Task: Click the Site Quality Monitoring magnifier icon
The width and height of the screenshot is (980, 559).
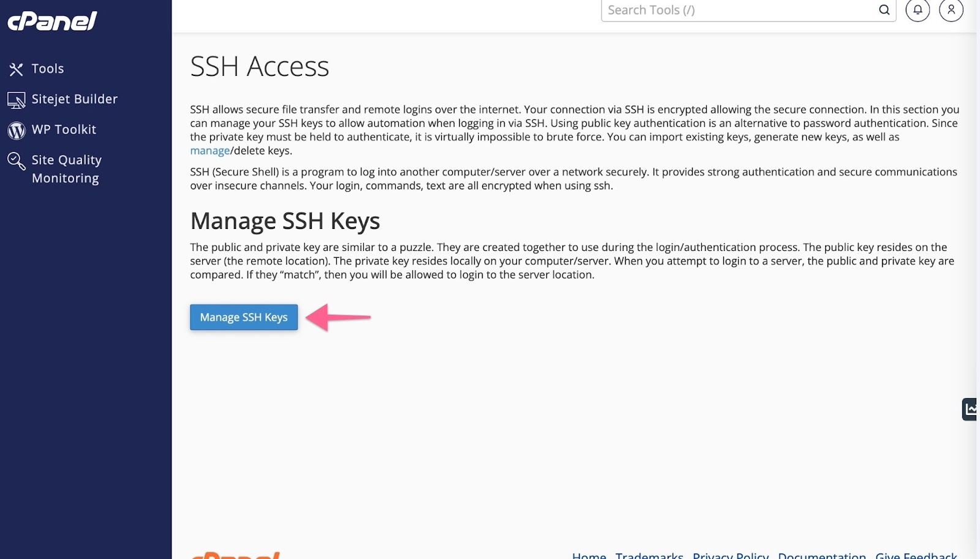Action: pos(16,161)
